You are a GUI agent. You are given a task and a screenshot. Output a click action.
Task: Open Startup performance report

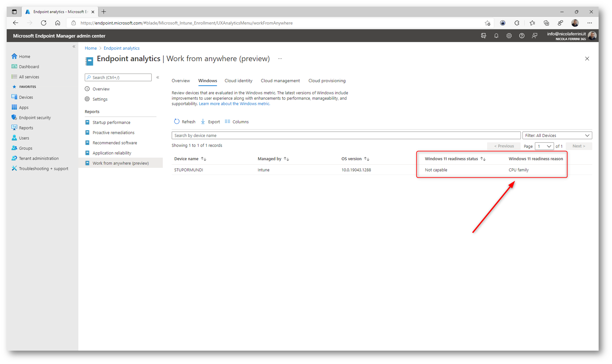pos(111,122)
